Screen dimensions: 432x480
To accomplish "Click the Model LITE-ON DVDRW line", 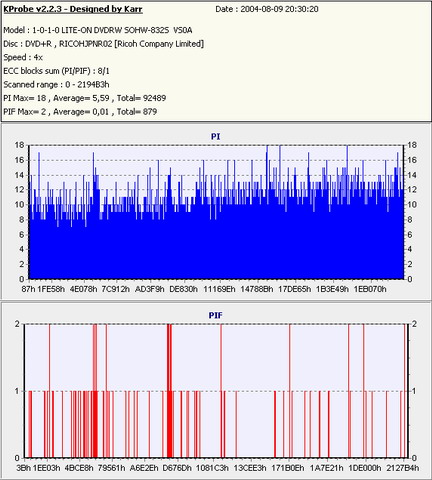I will pyautogui.click(x=98, y=30).
